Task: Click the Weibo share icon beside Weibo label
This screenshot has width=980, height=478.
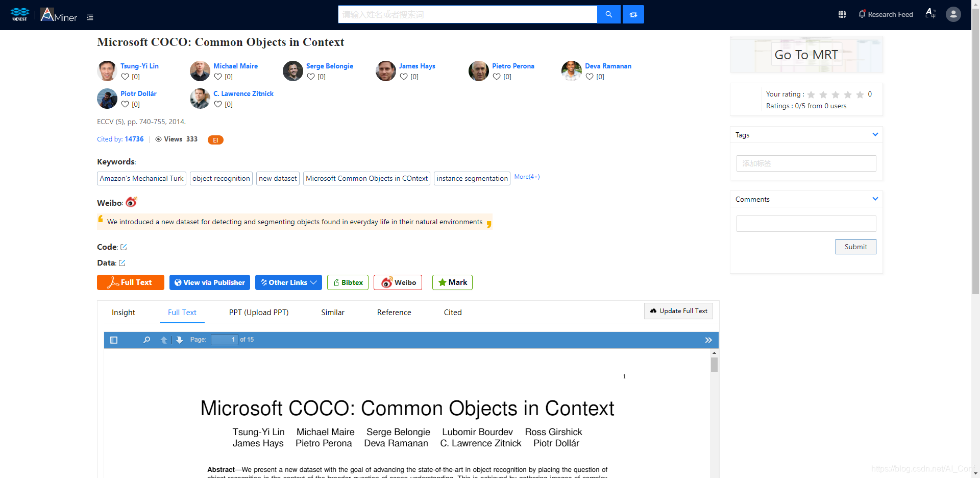Action: point(131,202)
